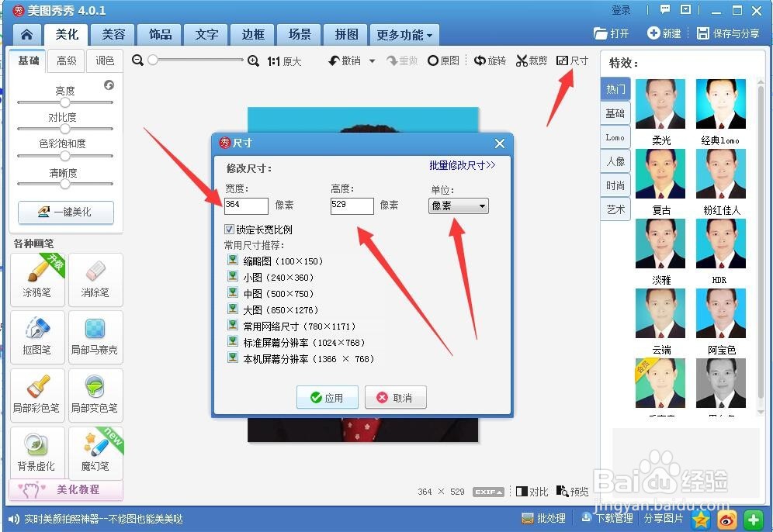Switch to the 饰品 tab
Viewport: 773px width, 532px height.
pos(160,34)
